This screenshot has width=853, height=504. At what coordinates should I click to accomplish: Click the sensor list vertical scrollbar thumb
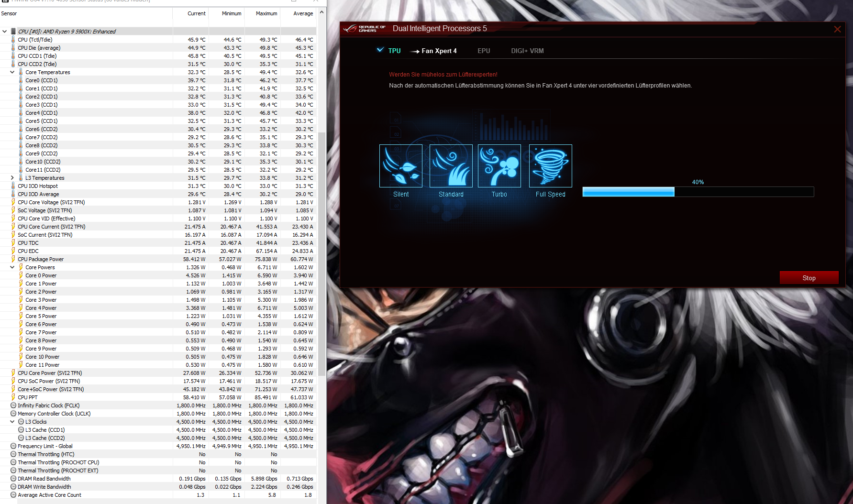pos(322,253)
